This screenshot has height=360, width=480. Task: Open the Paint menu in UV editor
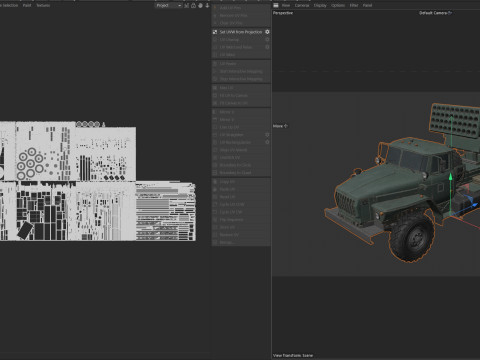coord(27,5)
